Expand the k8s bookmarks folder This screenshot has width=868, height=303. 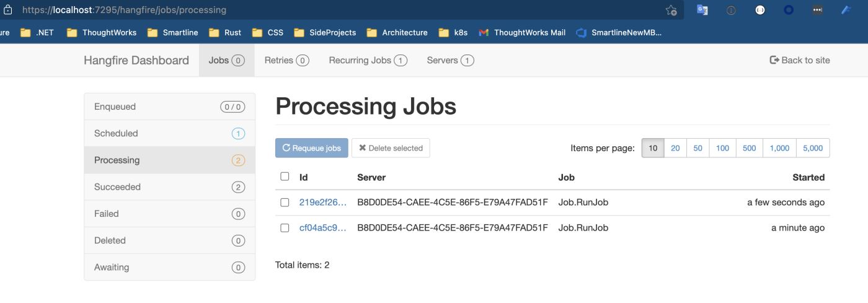[x=453, y=33]
